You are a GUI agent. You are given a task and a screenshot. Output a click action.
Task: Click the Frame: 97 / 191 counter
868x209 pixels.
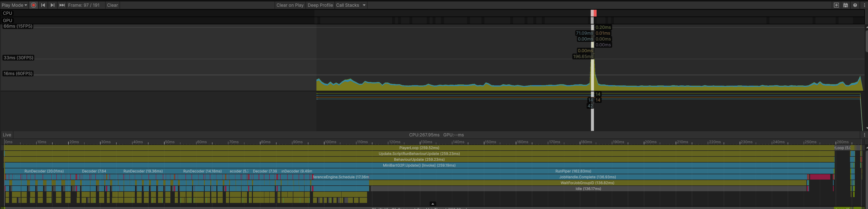coord(84,5)
